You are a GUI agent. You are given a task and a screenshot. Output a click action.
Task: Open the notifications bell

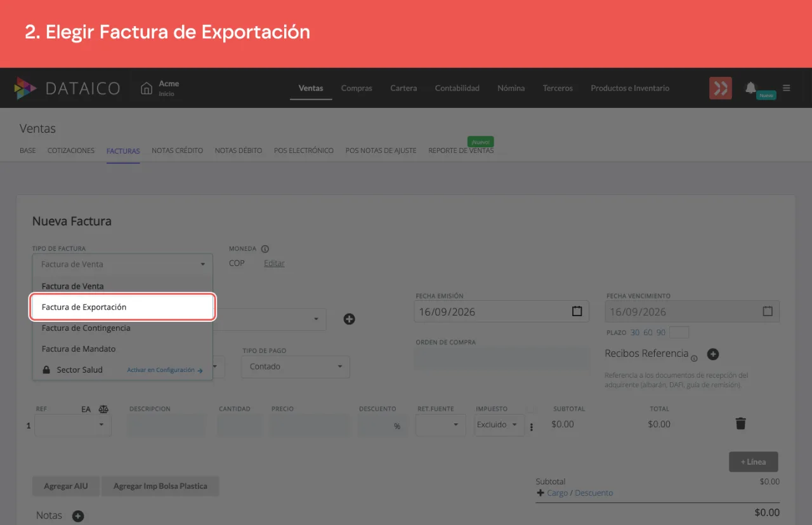coord(750,88)
